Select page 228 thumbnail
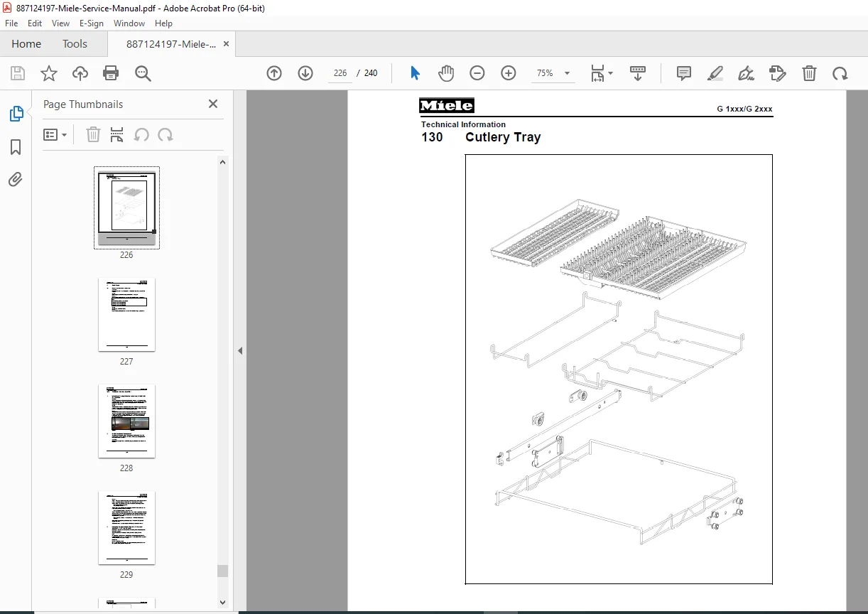This screenshot has width=868, height=614. click(126, 421)
